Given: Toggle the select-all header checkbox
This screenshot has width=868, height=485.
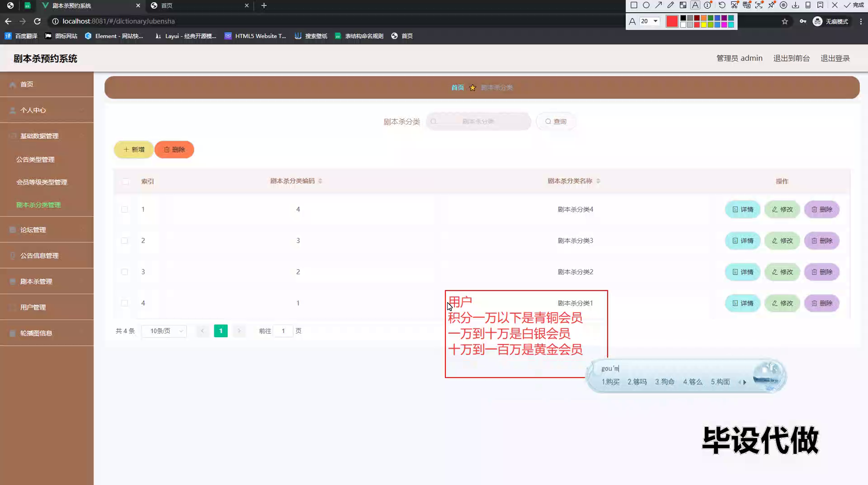Looking at the screenshot, I should [125, 181].
